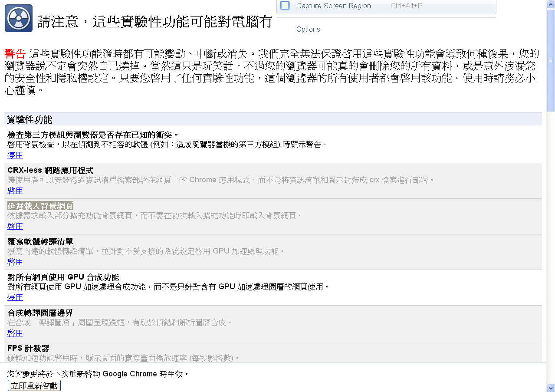
Task: Click the highlighted 延遲載入背景網頁 heading
Action: click(x=40, y=206)
